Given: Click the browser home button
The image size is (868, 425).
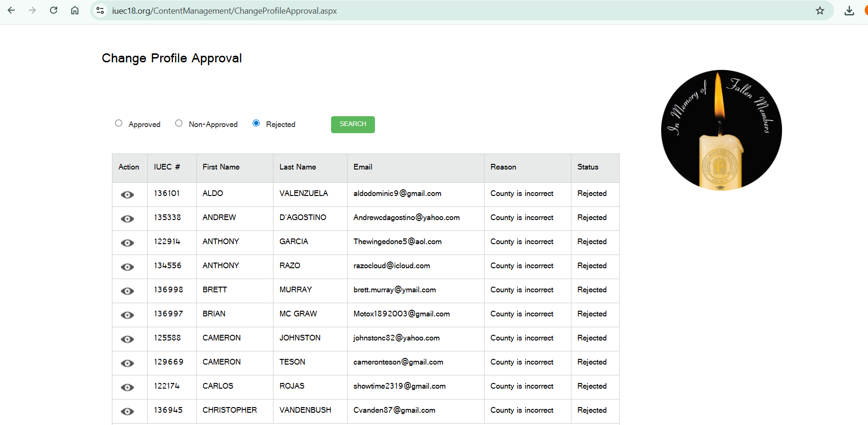Looking at the screenshot, I should pos(75,10).
